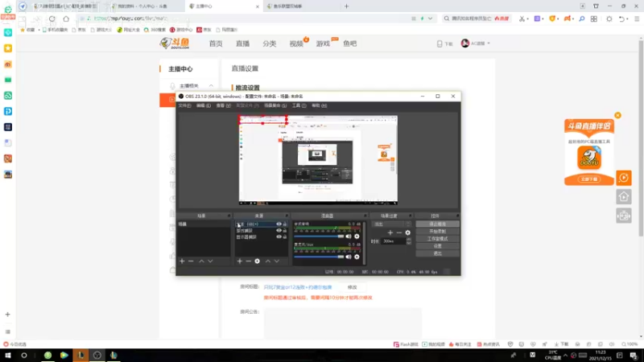Viewport: 644px width, 362px height.
Task: Open Douyu 首页 navigation link
Action: coord(216,43)
